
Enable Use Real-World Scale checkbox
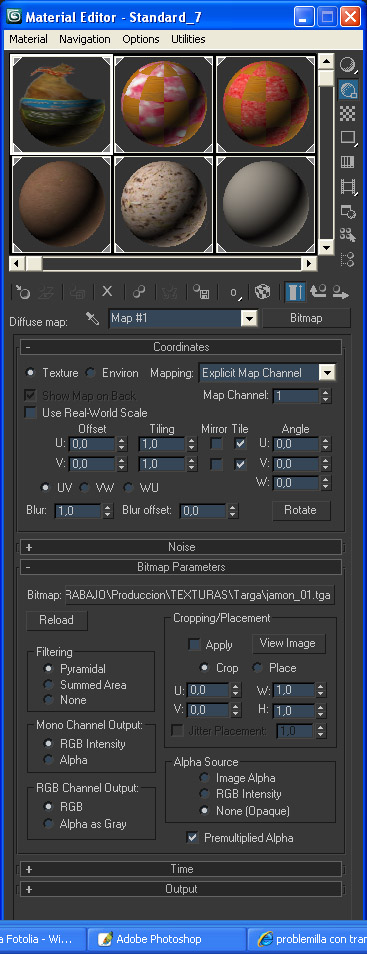click(30, 413)
